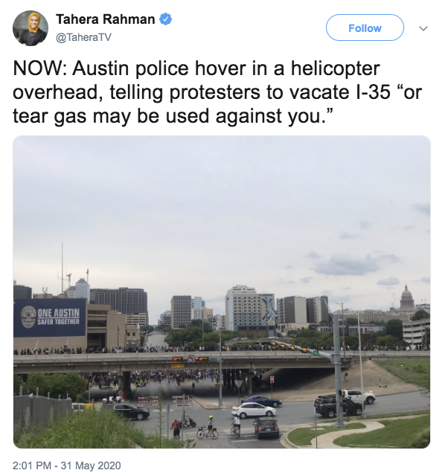Click the Capitol dome in the photo
This screenshot has width=448, height=476.
[x=406, y=297]
